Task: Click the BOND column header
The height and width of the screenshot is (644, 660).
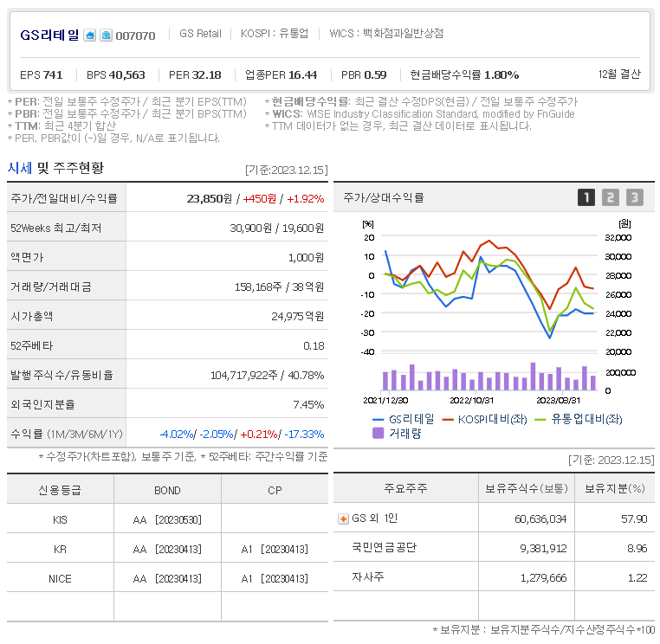Action: [x=167, y=490]
